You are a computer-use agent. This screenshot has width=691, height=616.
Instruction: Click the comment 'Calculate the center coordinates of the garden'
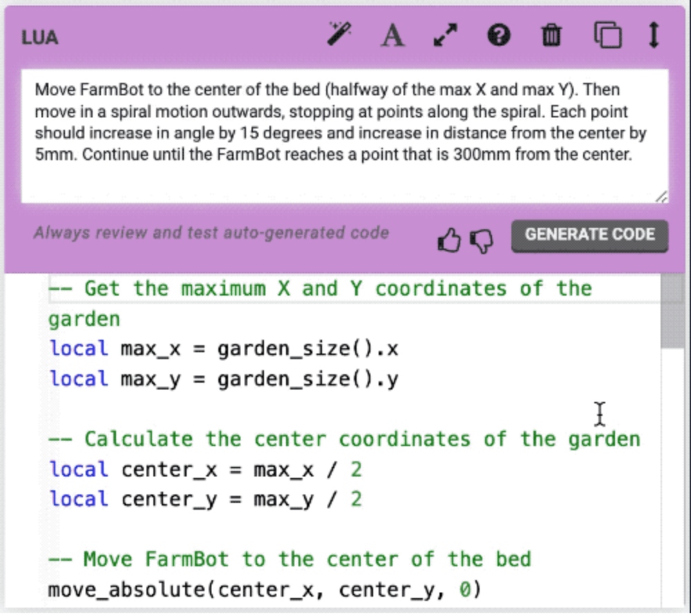344,439
